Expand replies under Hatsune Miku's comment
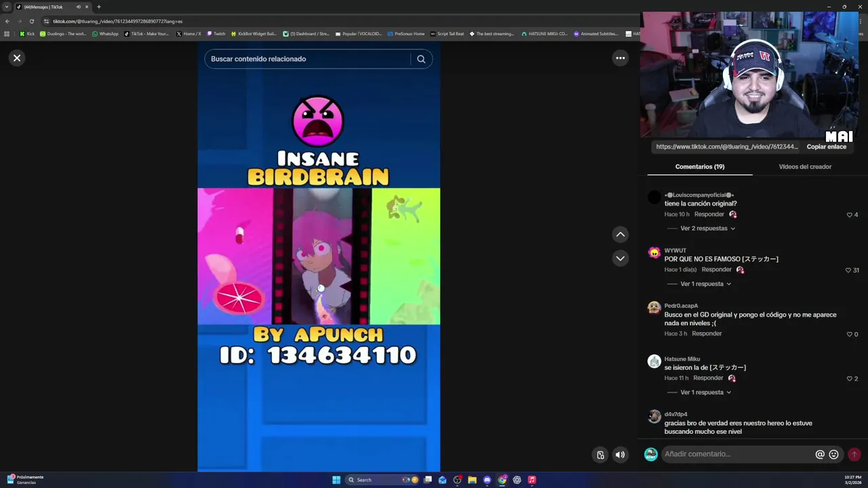 tap(705, 392)
